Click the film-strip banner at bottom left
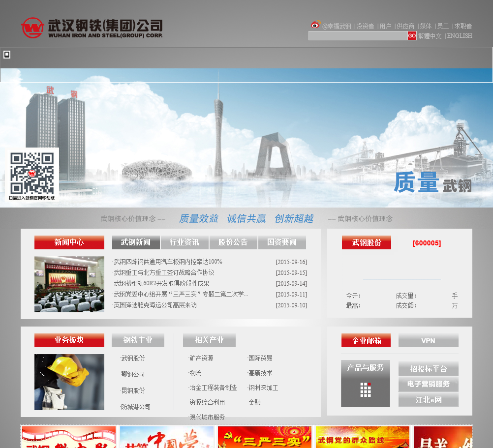The image size is (493, 448). coord(69,437)
